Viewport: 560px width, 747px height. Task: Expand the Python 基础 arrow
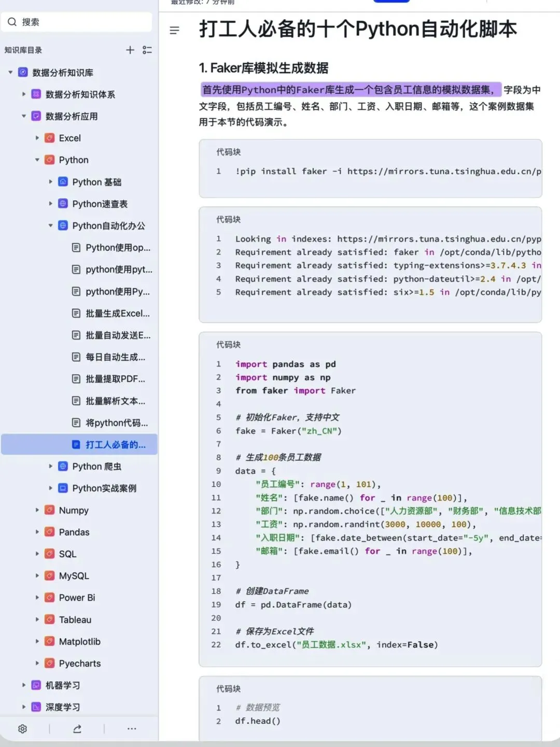pyautogui.click(x=51, y=182)
